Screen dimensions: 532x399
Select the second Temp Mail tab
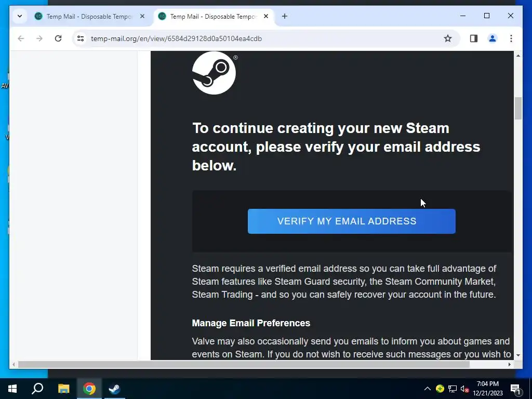tap(212, 16)
